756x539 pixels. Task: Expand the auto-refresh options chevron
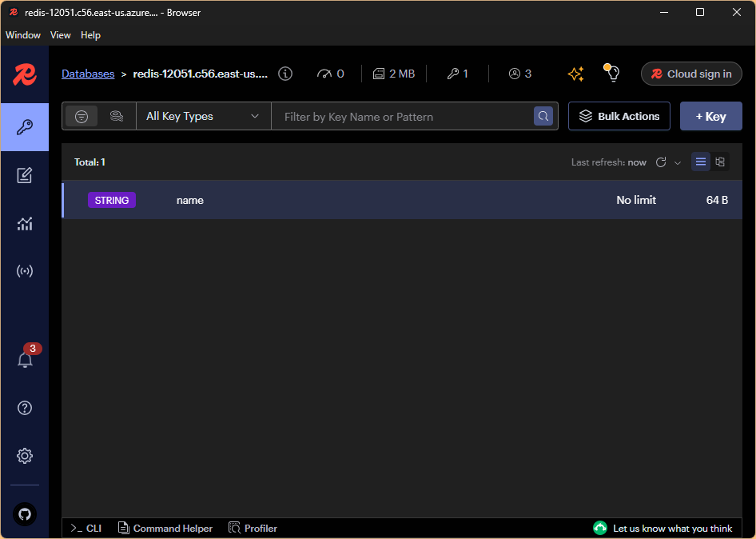click(x=678, y=162)
